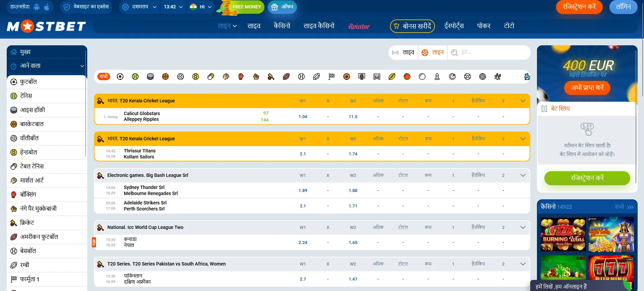This screenshot has height=291, width=644.
Task: Click the Mostbet logo
Action: [46, 26]
